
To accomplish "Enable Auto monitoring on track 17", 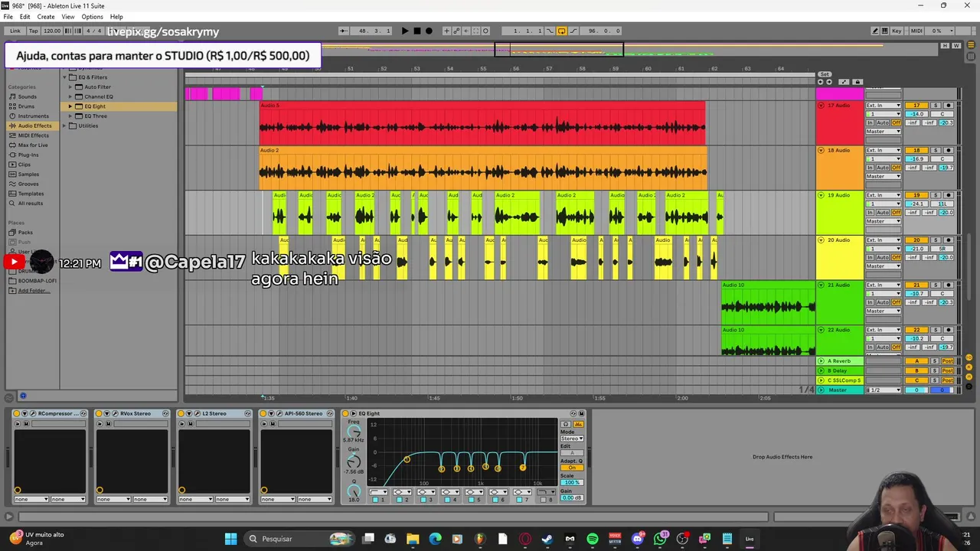I will 883,122.
